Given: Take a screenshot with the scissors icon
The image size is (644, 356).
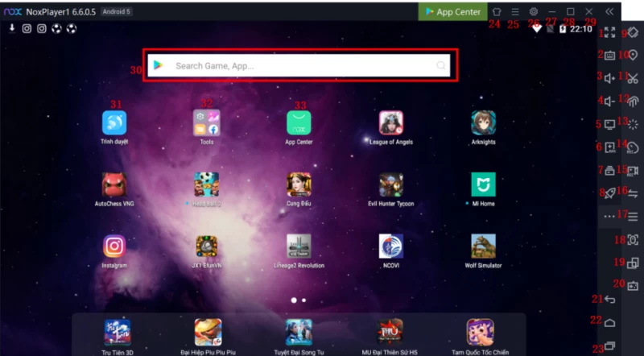Looking at the screenshot, I should [x=633, y=78].
